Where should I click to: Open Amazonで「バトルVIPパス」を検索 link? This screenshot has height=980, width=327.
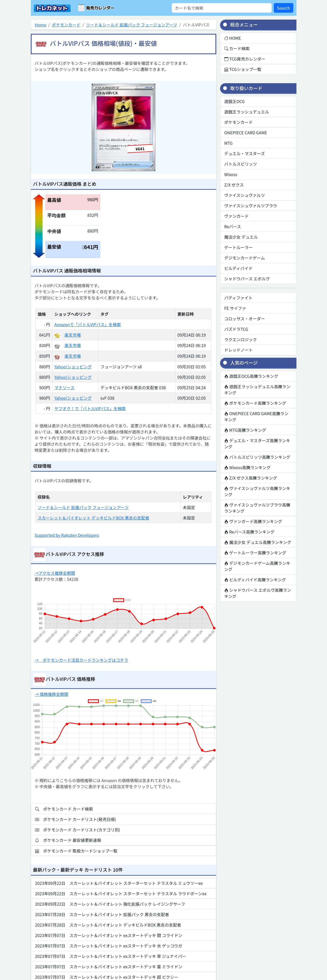[x=88, y=325]
